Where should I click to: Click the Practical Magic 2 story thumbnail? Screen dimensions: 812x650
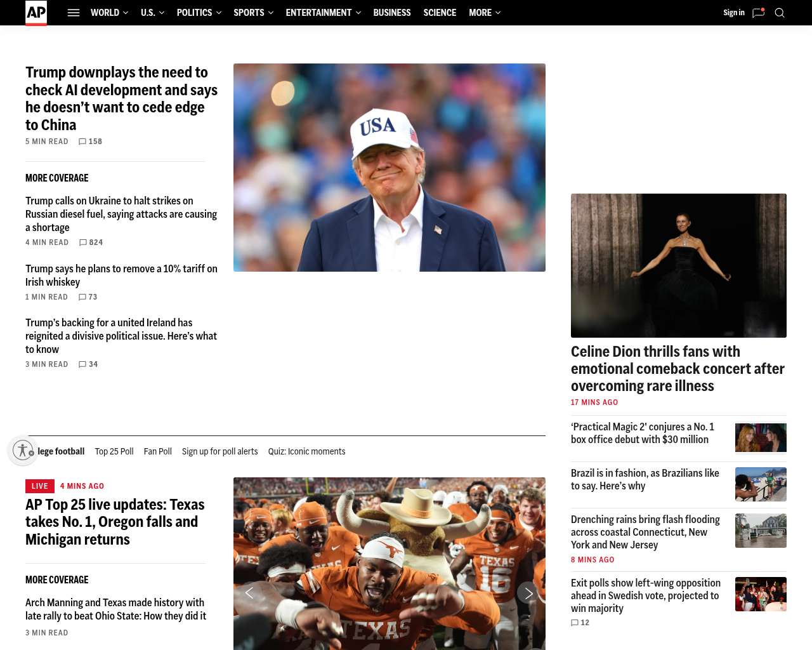[x=761, y=437]
